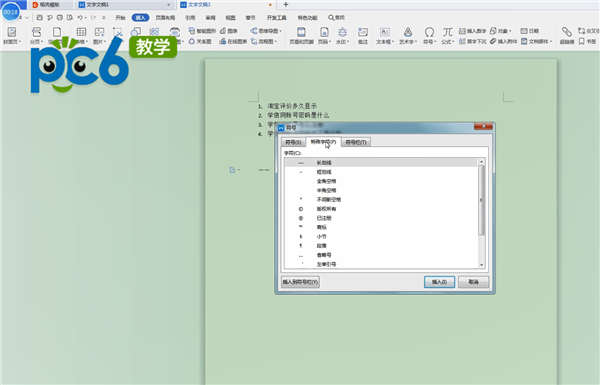Image resolution: width=600 pixels, height=385 pixels.
Task: Click the 插入到符号栏(Y) button
Action: 300,282
